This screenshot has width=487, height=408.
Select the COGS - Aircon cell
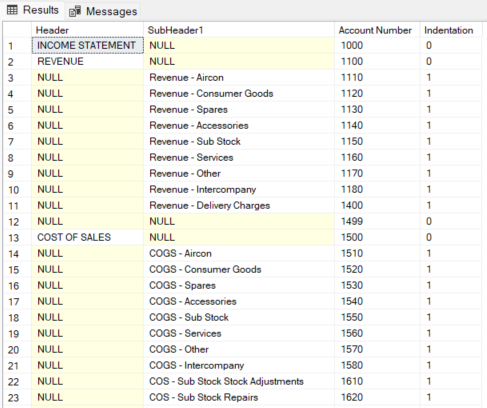coord(239,253)
